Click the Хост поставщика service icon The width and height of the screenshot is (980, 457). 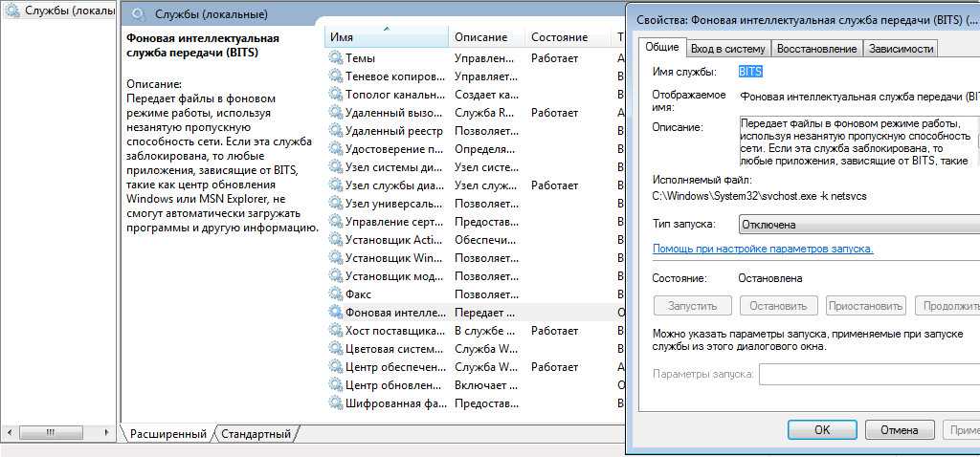pos(336,330)
